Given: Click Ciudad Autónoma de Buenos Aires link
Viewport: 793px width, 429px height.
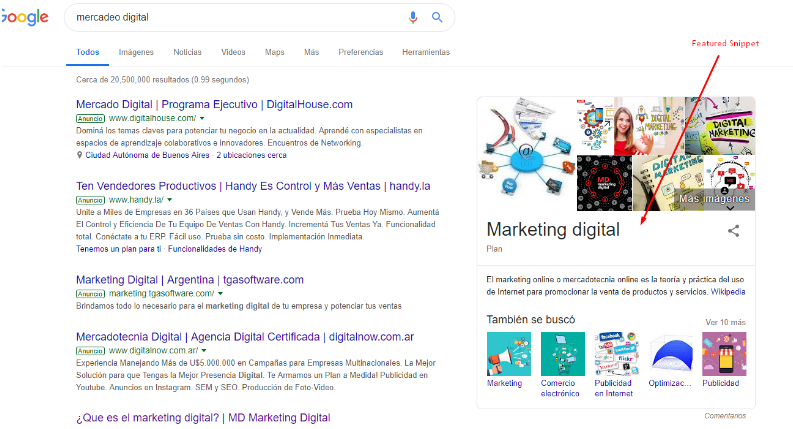Looking at the screenshot, I should (x=147, y=155).
